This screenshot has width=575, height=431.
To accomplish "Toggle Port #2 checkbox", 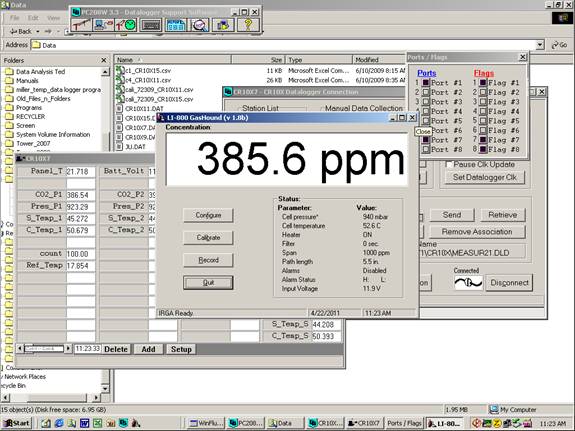I will click(x=426, y=92).
